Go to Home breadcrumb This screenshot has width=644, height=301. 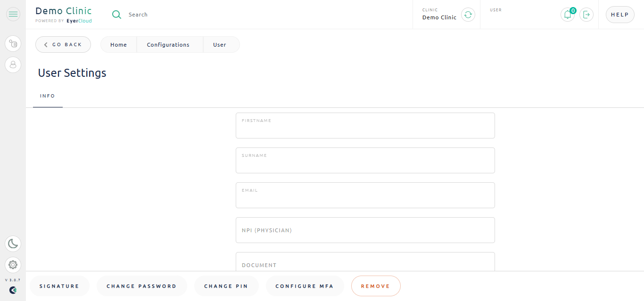point(119,45)
